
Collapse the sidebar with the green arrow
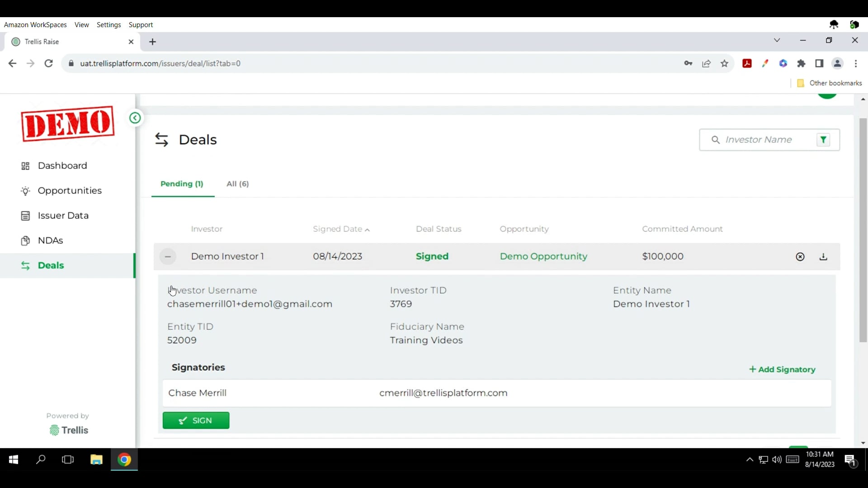click(x=135, y=118)
